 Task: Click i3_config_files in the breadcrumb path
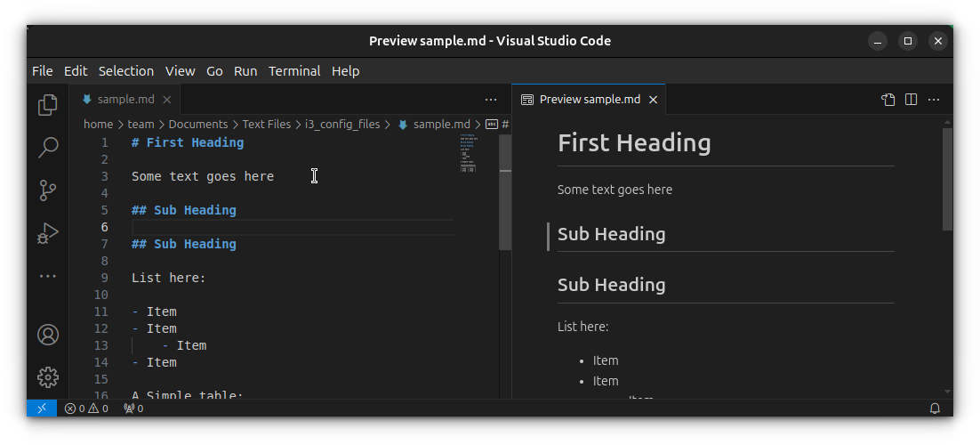(x=342, y=125)
